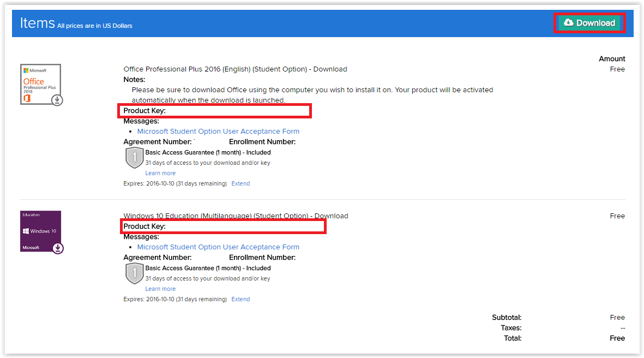The height and width of the screenshot is (358, 644).
Task: Click Extend next to the Windows 10 expiry date
Action: (x=240, y=299)
